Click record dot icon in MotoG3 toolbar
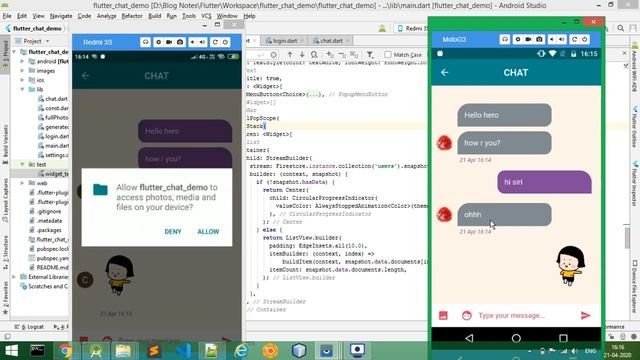Image resolution: width=640 pixels, height=360 pixels. coord(518,39)
